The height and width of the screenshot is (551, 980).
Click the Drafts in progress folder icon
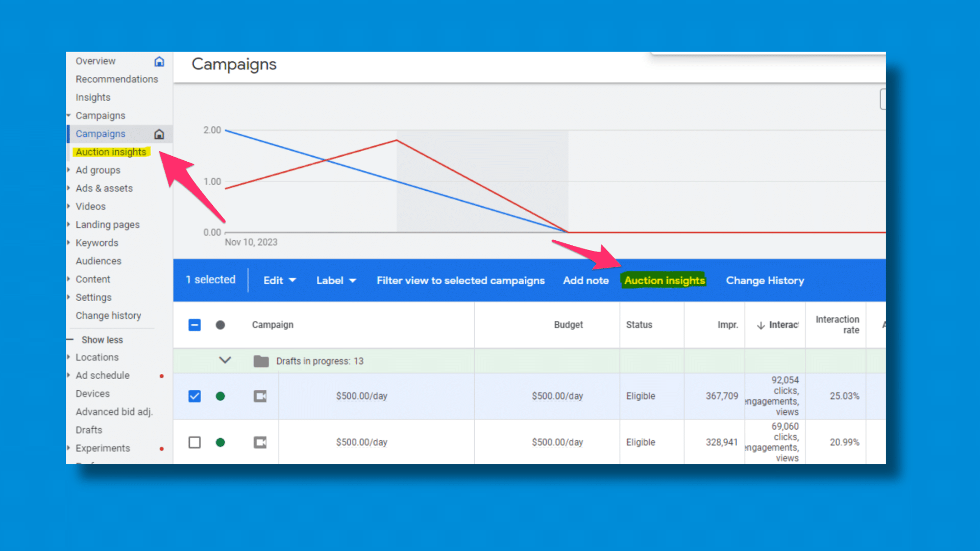coord(261,361)
